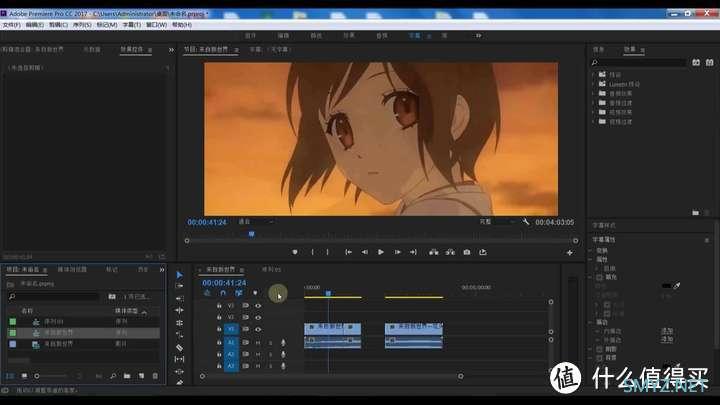Click Mark Out button
720x405 pixels.
(327, 252)
